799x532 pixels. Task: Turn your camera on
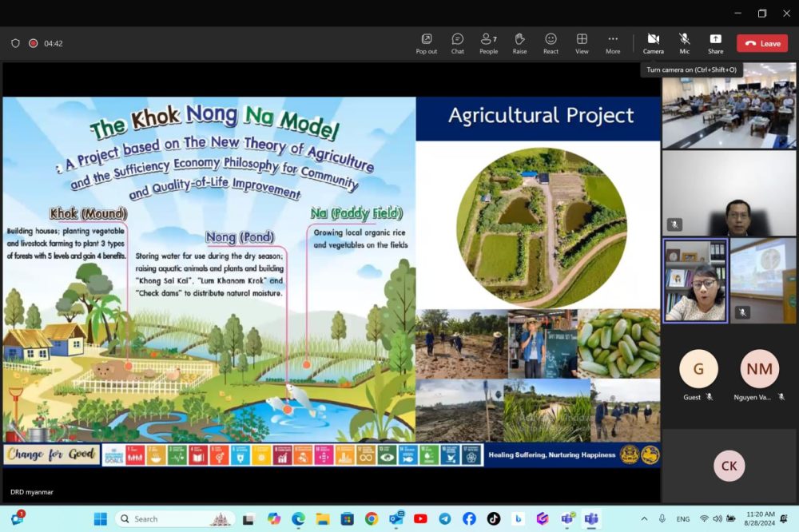pyautogui.click(x=653, y=43)
